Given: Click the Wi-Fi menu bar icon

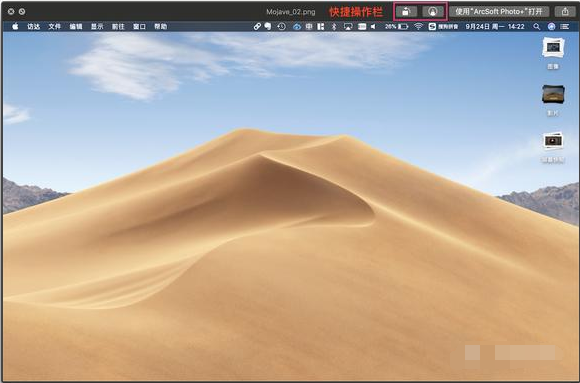Looking at the screenshot, I should point(418,26).
